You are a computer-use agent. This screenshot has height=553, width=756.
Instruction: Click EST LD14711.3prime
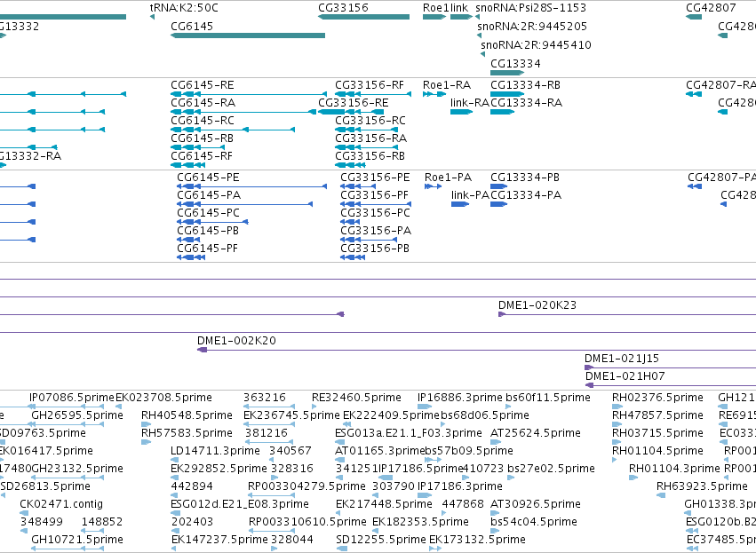coord(216,451)
